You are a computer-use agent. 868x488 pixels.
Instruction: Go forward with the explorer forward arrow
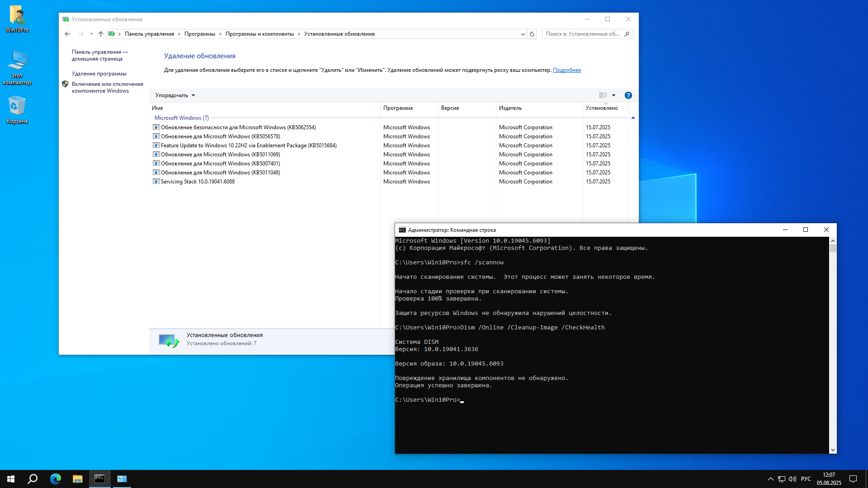pos(80,34)
